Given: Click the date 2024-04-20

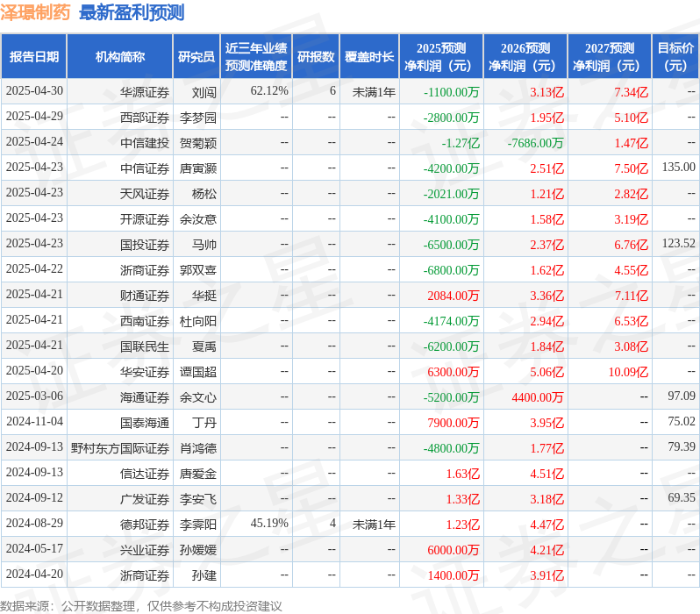Looking at the screenshot, I should point(34,575).
